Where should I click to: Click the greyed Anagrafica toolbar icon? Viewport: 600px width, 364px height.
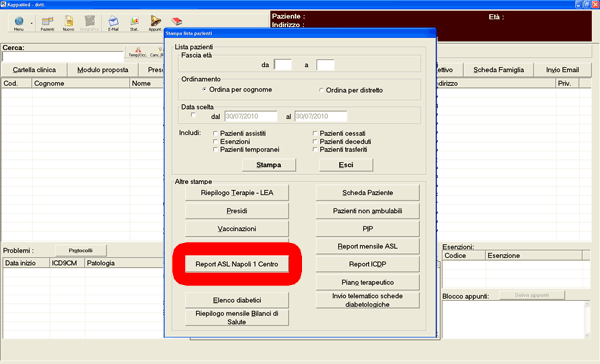pos(90,23)
